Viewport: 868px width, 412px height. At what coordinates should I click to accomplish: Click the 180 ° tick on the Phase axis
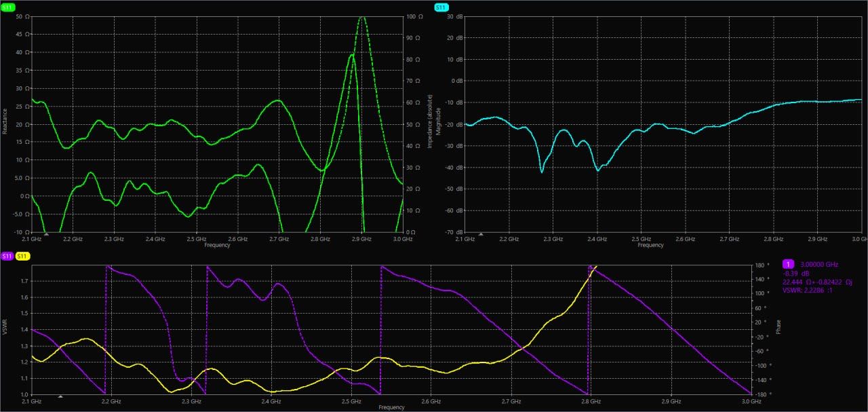click(x=761, y=265)
